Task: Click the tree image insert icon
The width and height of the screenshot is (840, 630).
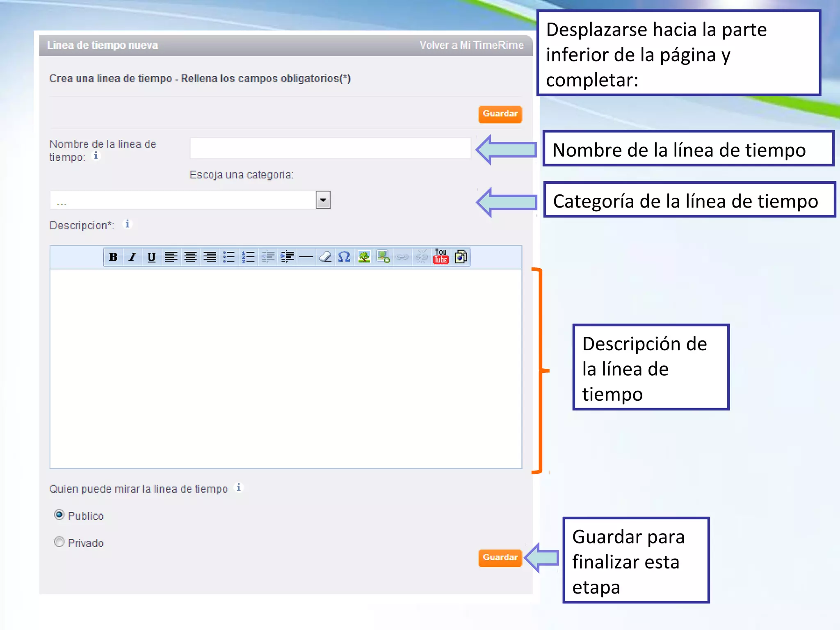Action: 364,257
